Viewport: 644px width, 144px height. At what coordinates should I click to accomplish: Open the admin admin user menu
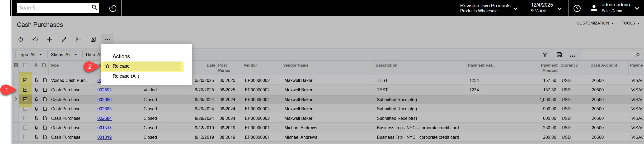614,8
